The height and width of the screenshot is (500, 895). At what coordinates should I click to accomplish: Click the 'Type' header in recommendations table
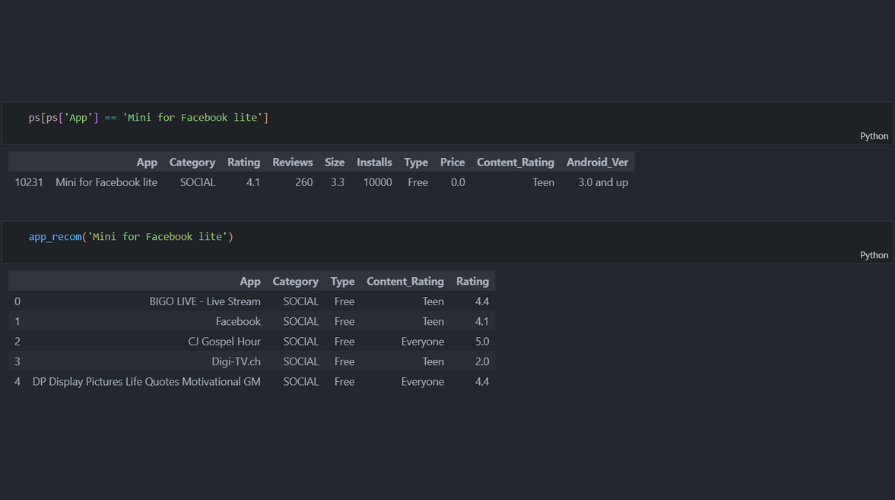[x=342, y=281]
